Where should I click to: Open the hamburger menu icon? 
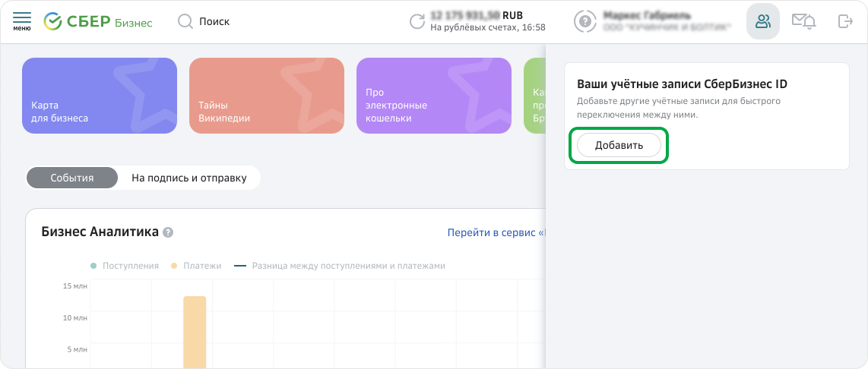[22, 20]
